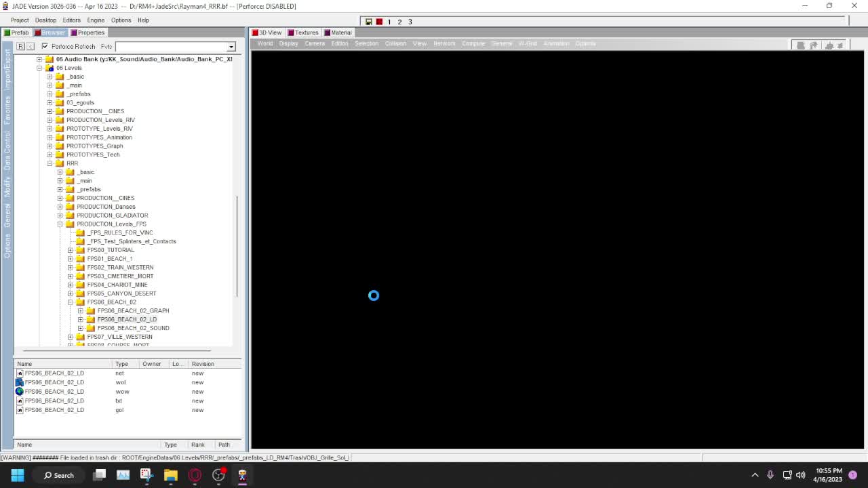This screenshot has width=868, height=488.
Task: Open the Jade application icon on the taskbar
Action: pyautogui.click(x=242, y=475)
